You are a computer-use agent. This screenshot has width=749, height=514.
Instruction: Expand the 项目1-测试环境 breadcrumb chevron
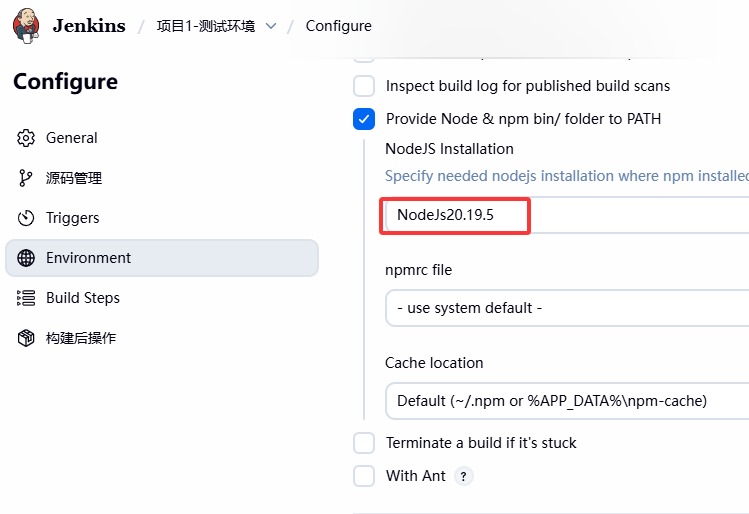pyautogui.click(x=270, y=26)
